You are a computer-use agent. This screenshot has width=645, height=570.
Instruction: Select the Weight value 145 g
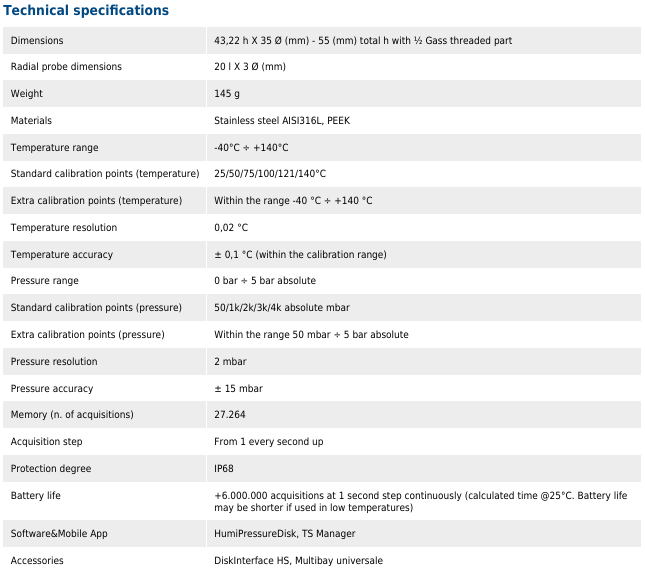point(227,94)
